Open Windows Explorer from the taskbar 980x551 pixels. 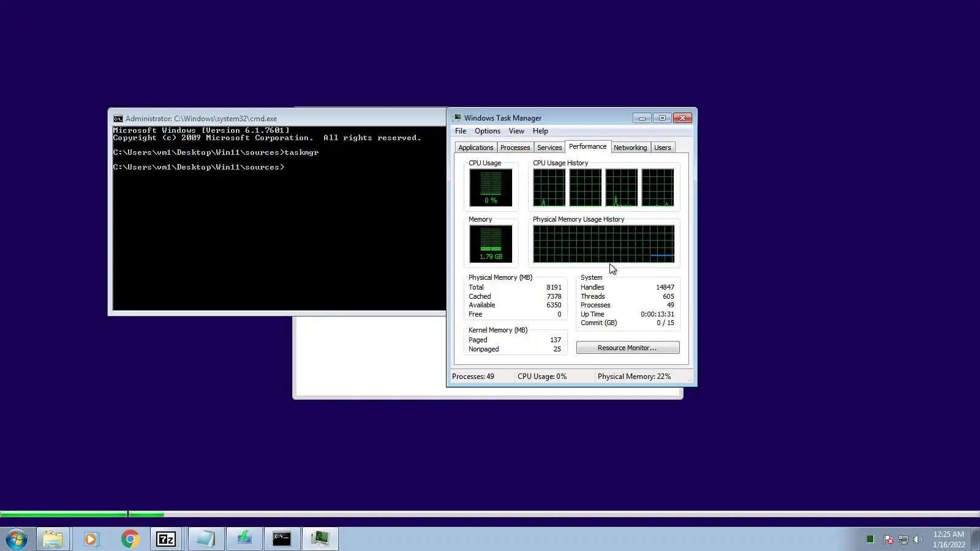click(x=53, y=539)
